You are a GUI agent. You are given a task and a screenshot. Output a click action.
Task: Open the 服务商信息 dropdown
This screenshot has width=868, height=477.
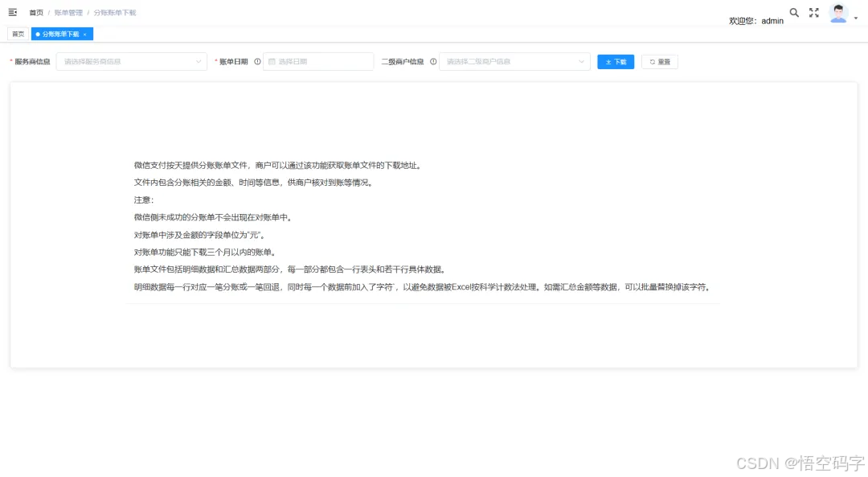(x=132, y=61)
